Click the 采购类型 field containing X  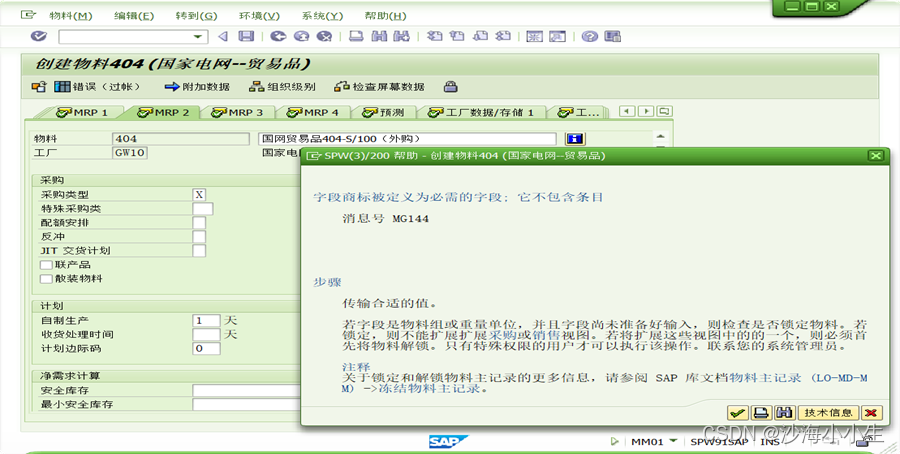point(199,195)
